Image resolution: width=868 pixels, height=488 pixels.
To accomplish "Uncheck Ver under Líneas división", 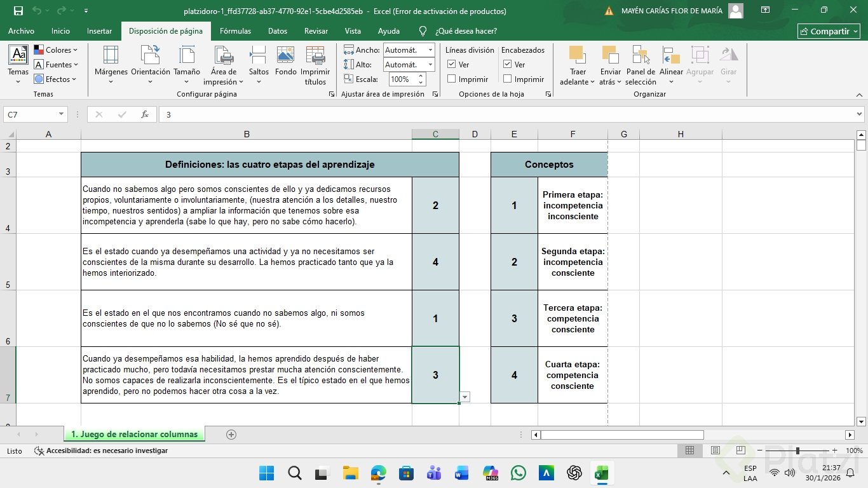I will tap(452, 64).
